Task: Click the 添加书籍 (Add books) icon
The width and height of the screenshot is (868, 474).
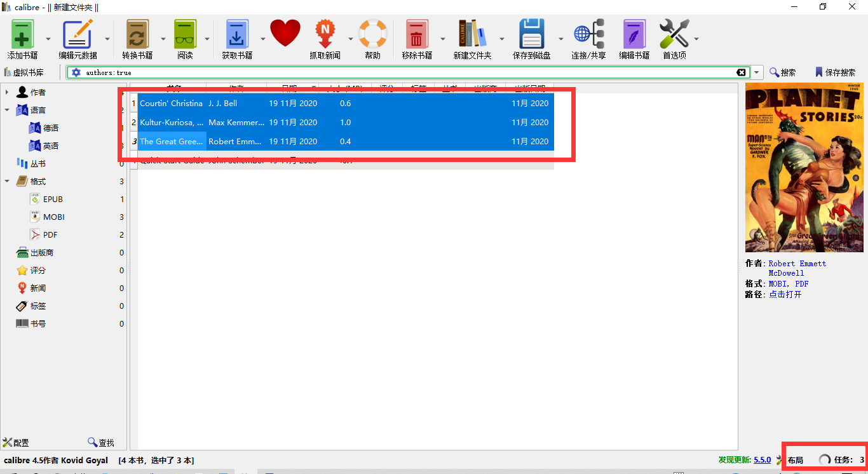Action: tap(22, 33)
